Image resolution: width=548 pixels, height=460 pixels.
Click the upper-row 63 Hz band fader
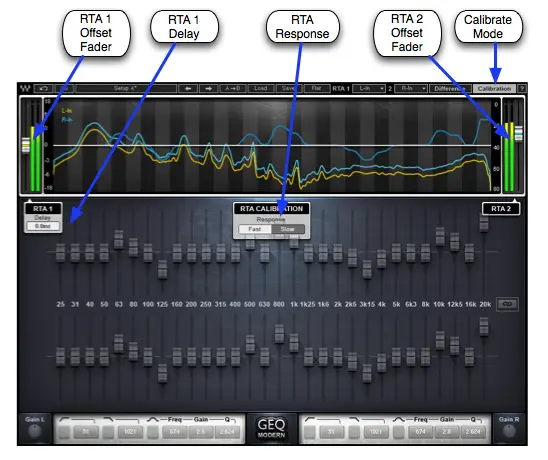point(119,239)
